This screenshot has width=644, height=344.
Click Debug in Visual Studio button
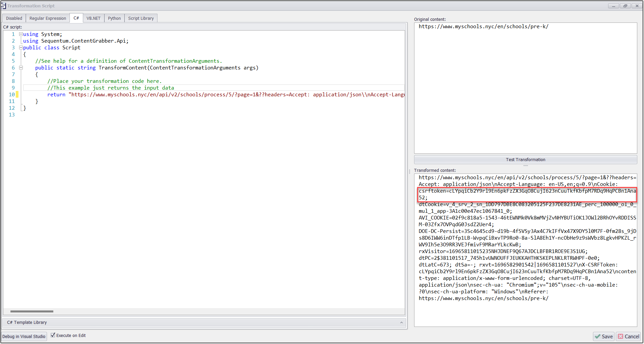(x=24, y=336)
